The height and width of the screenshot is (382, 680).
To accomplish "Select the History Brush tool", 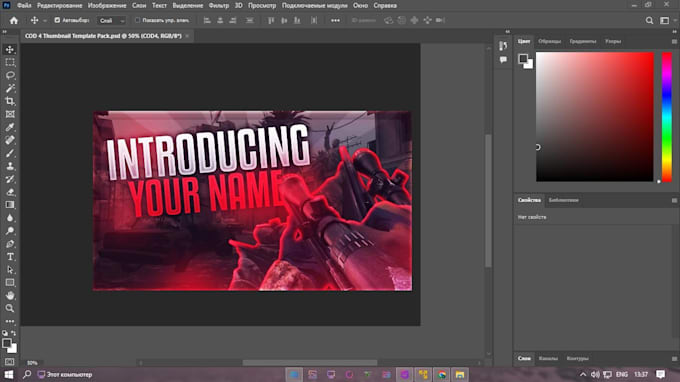I will point(10,179).
